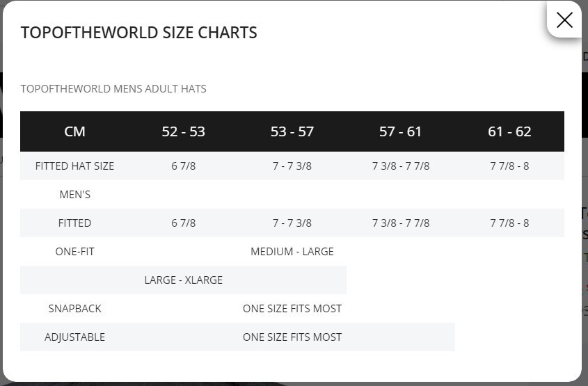This screenshot has width=588, height=386.
Task: Select the 53 - 57 column header
Action: pyautogui.click(x=292, y=131)
